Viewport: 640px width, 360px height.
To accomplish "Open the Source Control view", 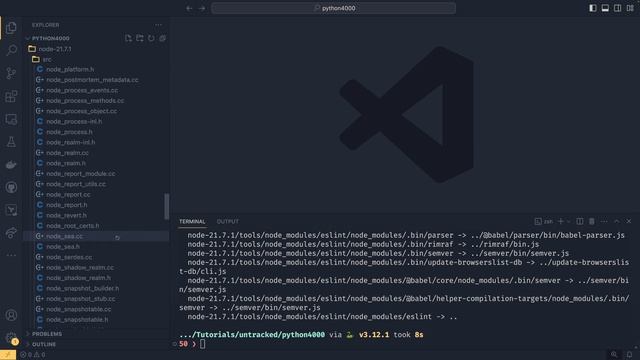I will point(11,73).
